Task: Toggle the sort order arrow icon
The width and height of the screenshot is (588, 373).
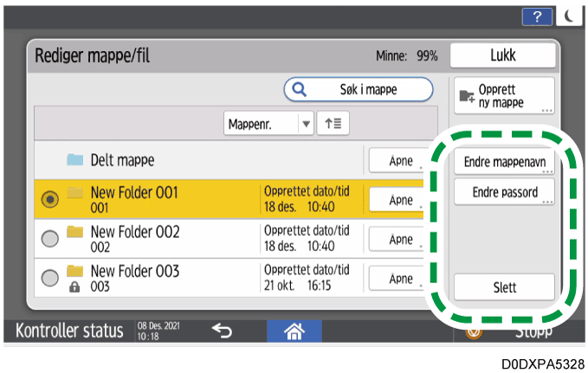Action: pyautogui.click(x=332, y=124)
